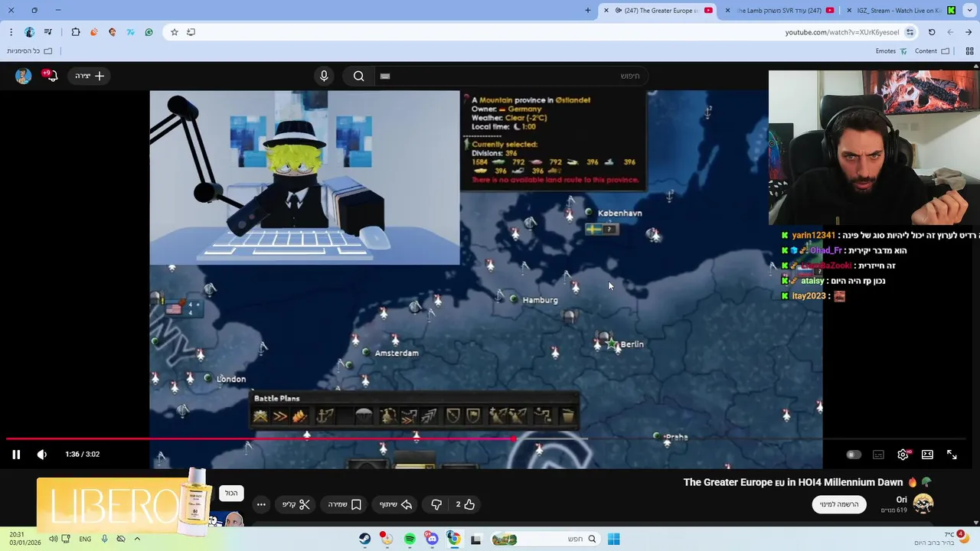980x551 pixels.
Task: Click the LIBERO advertisement banner
Action: (x=122, y=502)
